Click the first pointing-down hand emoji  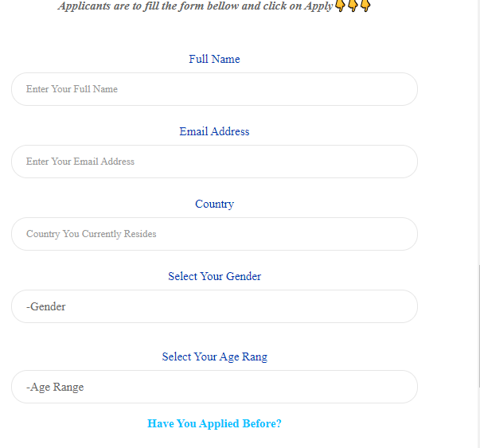click(x=340, y=6)
